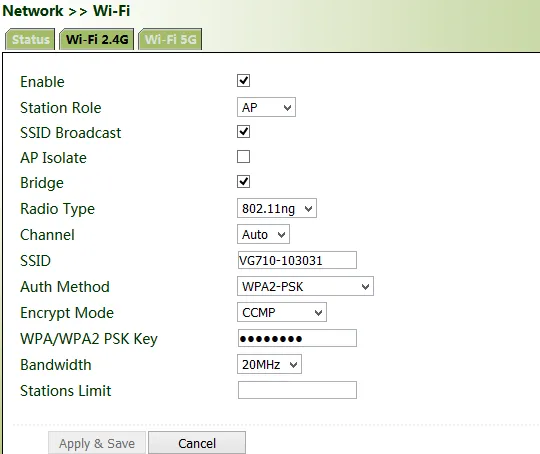The image size is (540, 454).
Task: Click the 'Network >> Wi-Fi' page heading
Action: pyautogui.click(x=66, y=11)
